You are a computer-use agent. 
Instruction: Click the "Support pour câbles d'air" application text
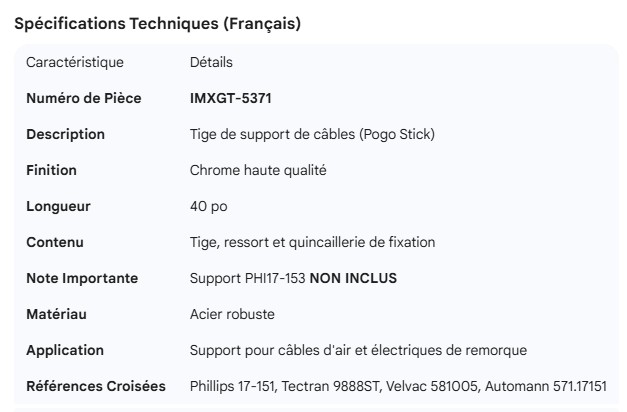(358, 350)
